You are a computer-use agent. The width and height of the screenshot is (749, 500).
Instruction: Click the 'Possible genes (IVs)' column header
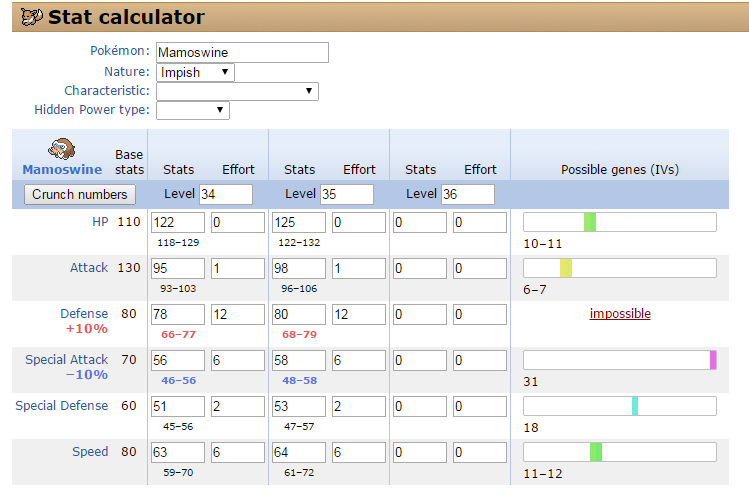(x=620, y=170)
